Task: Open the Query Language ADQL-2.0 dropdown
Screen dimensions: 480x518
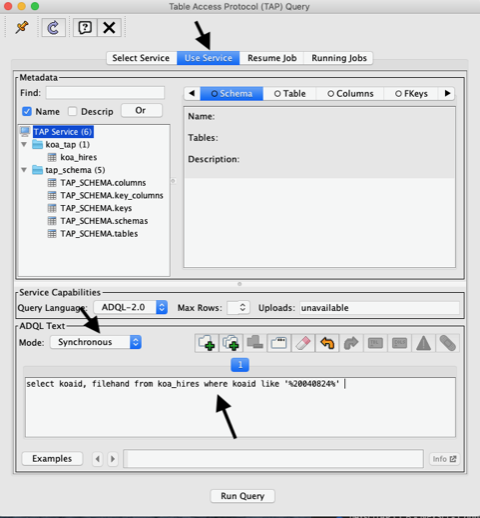Action: pyautogui.click(x=130, y=307)
